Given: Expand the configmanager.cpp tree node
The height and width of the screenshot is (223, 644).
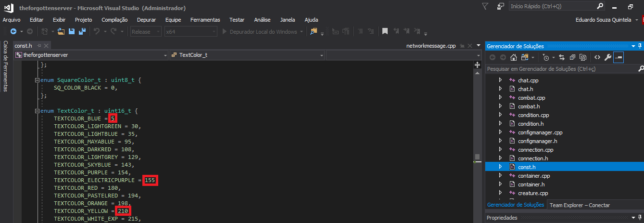Looking at the screenshot, I should (500, 132).
